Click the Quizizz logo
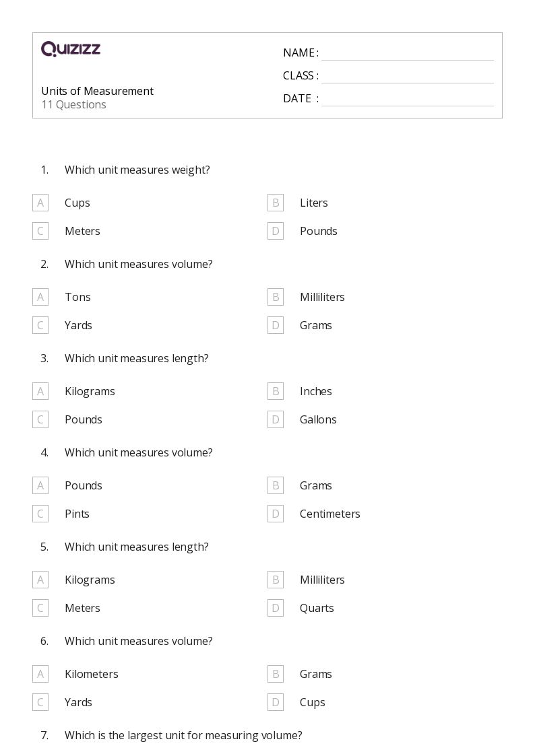 pos(71,48)
